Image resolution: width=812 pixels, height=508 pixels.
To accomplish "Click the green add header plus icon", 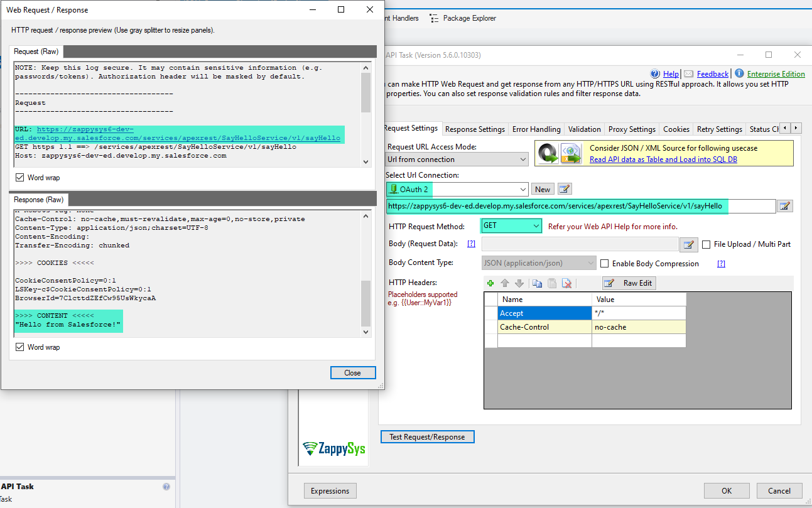I will point(490,283).
